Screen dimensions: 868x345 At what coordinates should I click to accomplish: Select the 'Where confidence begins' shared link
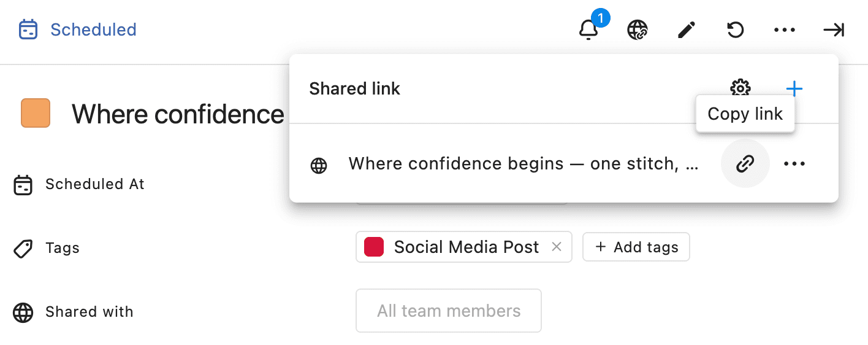[x=523, y=163]
